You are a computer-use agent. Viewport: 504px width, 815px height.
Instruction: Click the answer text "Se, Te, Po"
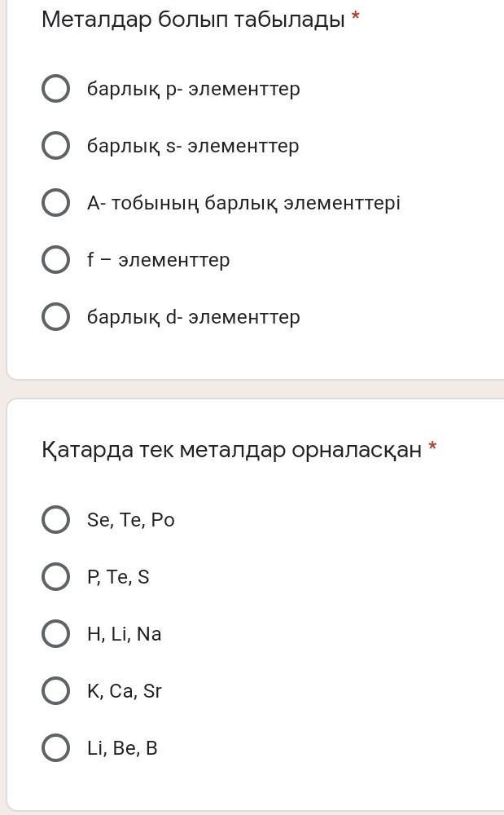point(131,520)
